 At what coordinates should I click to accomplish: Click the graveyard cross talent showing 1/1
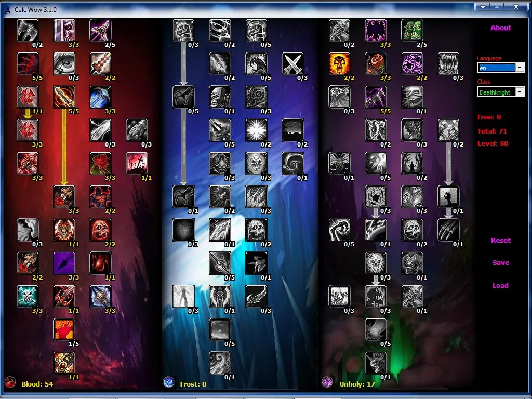tap(137, 163)
